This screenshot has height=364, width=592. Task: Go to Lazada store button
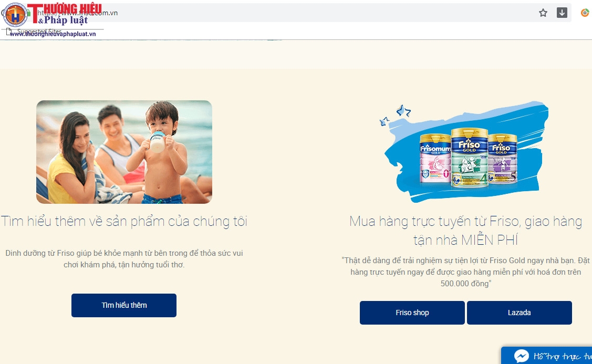point(520,313)
